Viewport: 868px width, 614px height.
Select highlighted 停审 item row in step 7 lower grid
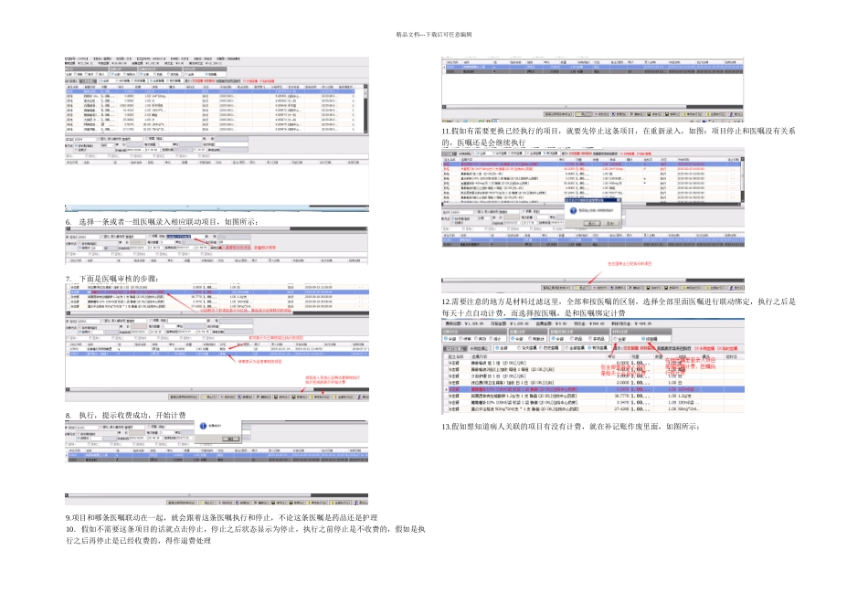pyautogui.click(x=217, y=354)
